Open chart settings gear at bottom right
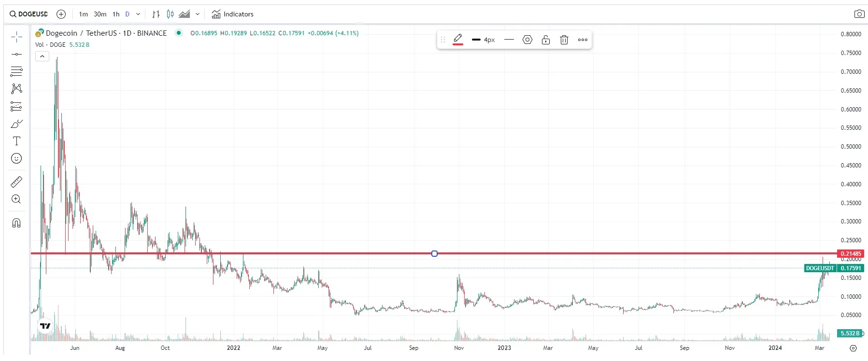The height and width of the screenshot is (361, 868). (x=853, y=348)
